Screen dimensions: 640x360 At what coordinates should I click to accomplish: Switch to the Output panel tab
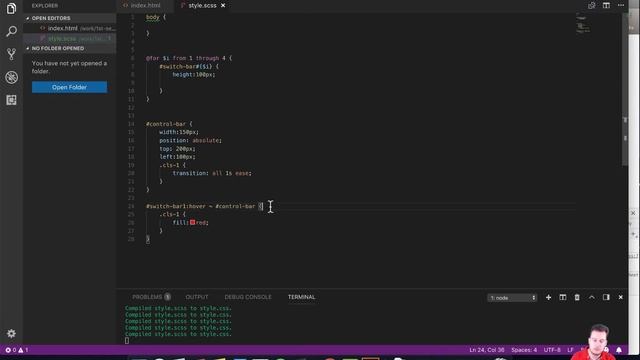(197, 297)
